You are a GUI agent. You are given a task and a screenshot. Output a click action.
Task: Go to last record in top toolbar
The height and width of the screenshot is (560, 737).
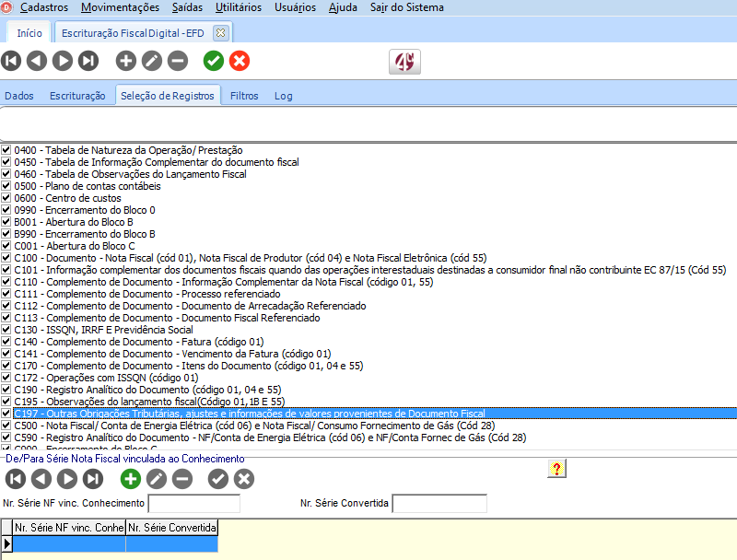(x=88, y=61)
